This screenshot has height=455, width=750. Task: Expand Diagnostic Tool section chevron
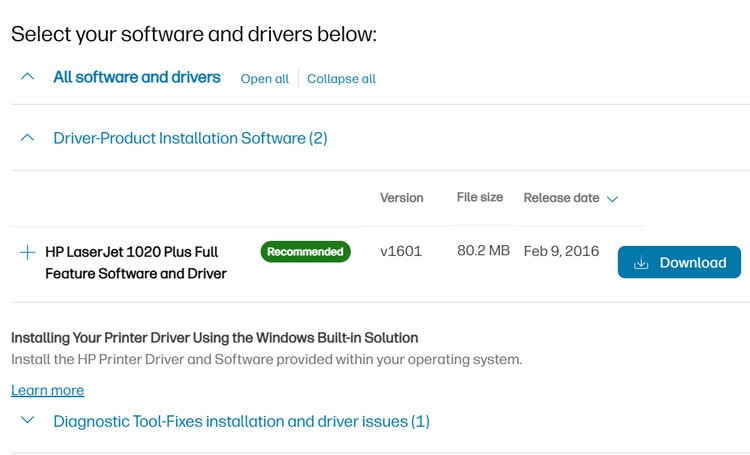point(28,420)
